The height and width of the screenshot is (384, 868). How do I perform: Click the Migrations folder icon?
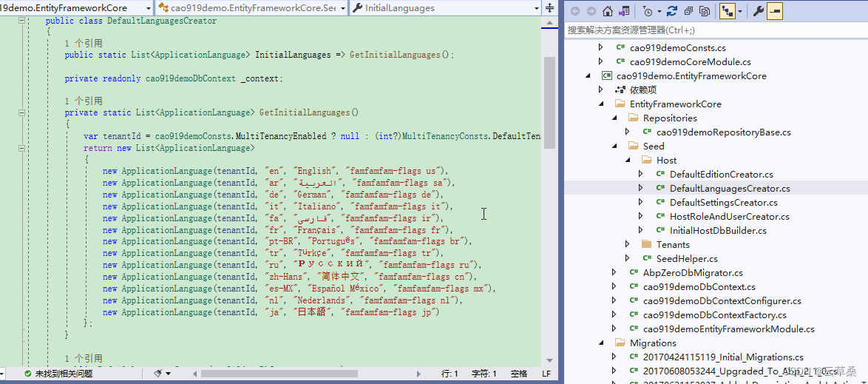point(620,343)
